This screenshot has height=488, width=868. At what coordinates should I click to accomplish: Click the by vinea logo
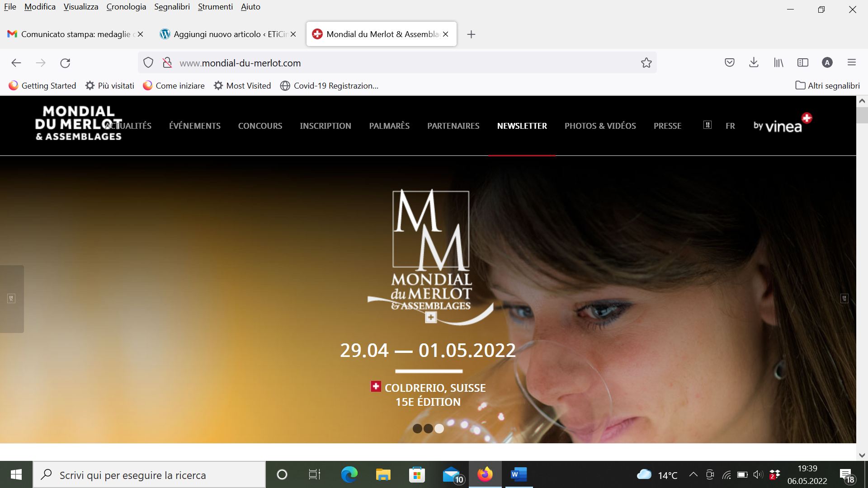coord(783,123)
